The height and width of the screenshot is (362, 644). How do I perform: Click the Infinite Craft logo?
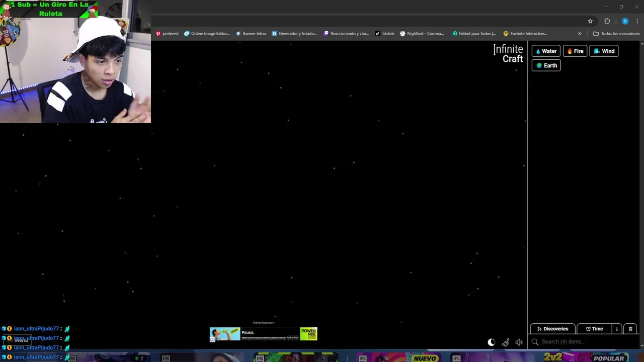point(508,53)
